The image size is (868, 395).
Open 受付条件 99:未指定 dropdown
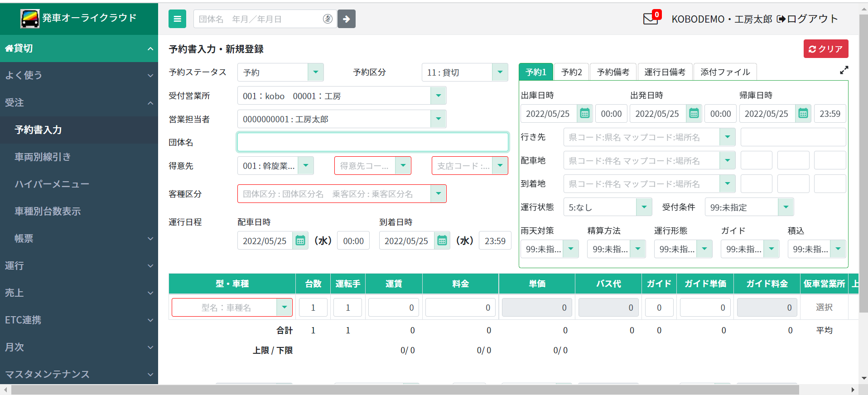click(x=786, y=207)
